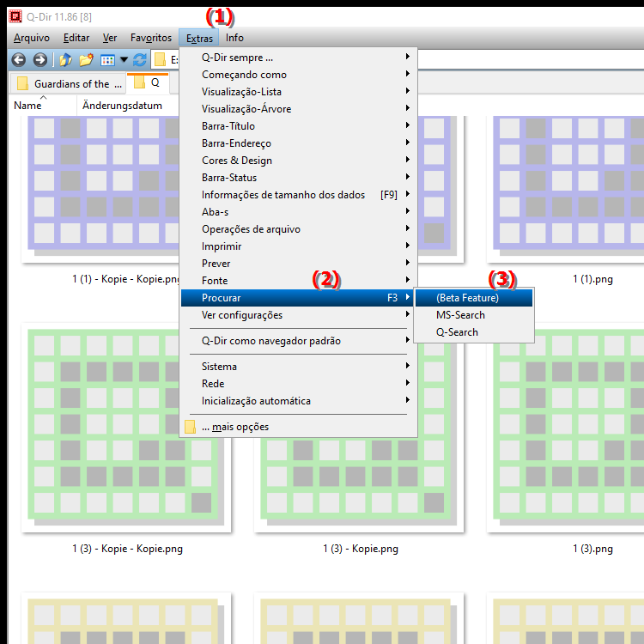Open the Prever submenu
Image resolution: width=644 pixels, height=644 pixels.
(299, 264)
